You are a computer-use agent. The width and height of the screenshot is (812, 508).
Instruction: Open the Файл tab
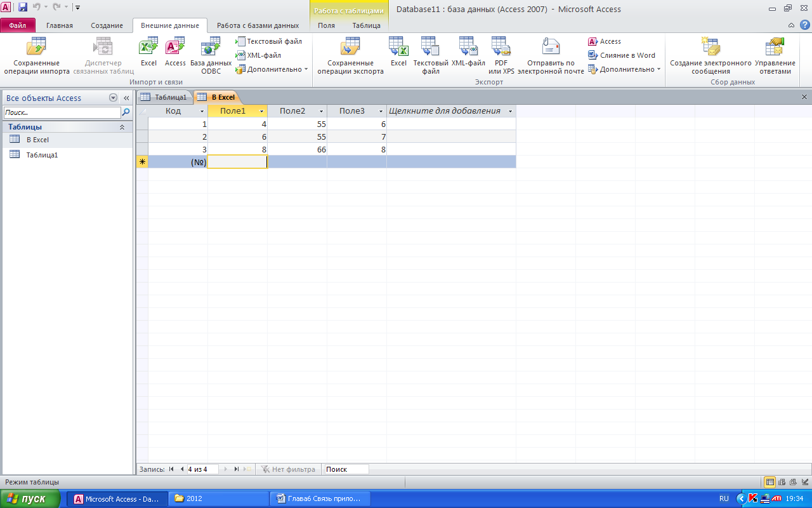18,25
